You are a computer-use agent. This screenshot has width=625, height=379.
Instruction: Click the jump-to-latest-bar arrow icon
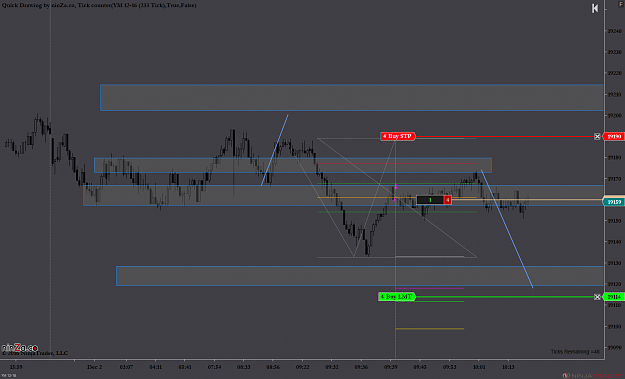tap(595, 8)
